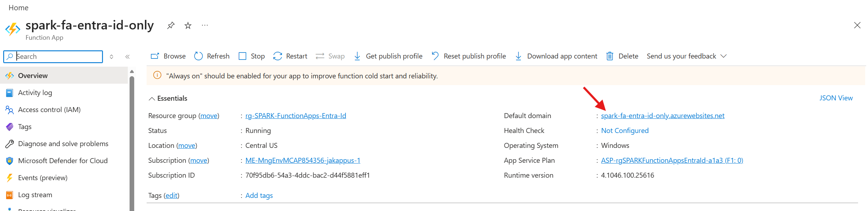Restart the function app
Viewport: 868px width, 211px height.
290,56
